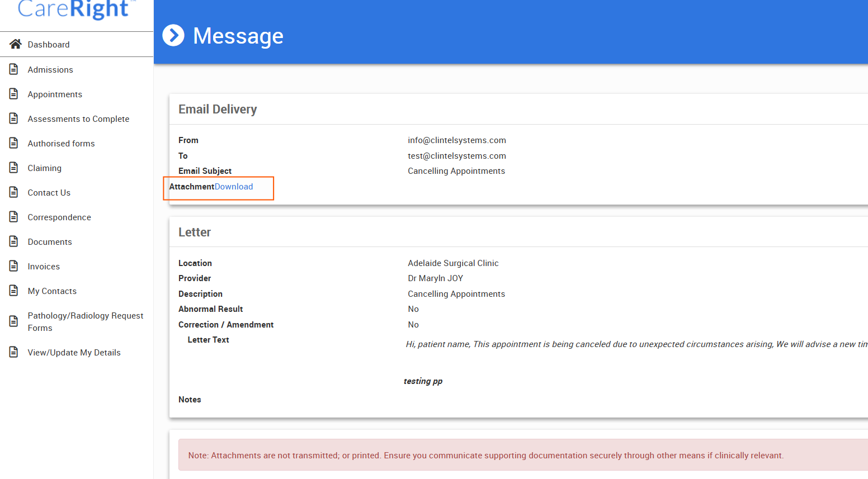Click the Correction / Amendment value No
Image resolution: width=868 pixels, height=479 pixels.
coord(413,325)
